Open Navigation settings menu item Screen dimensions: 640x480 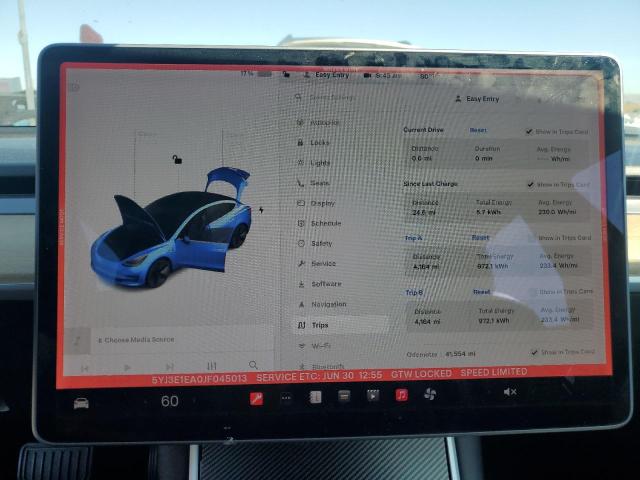[x=328, y=304]
